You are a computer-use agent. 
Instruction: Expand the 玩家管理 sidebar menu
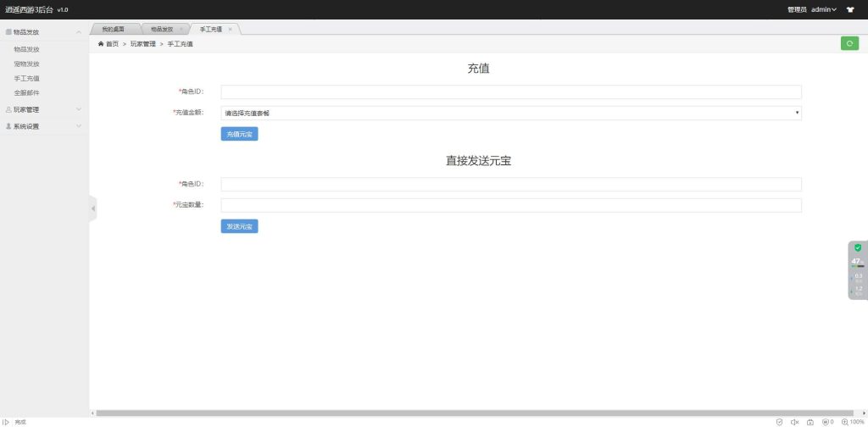point(43,109)
